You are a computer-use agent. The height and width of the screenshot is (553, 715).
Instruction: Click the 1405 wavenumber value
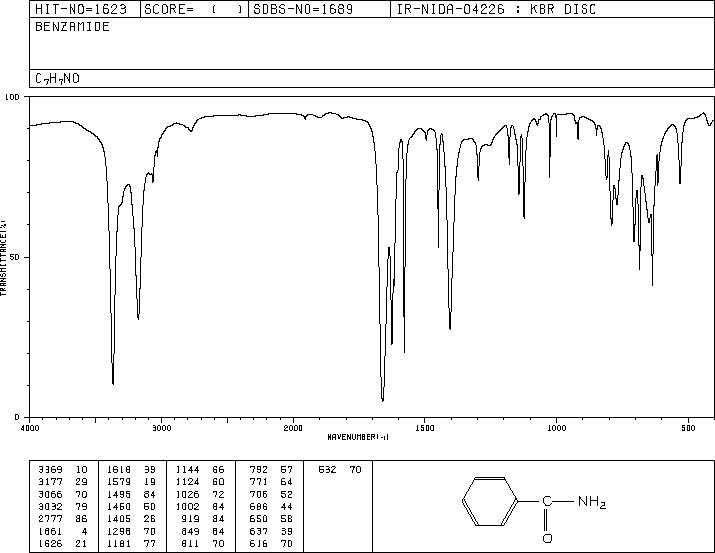(119, 519)
